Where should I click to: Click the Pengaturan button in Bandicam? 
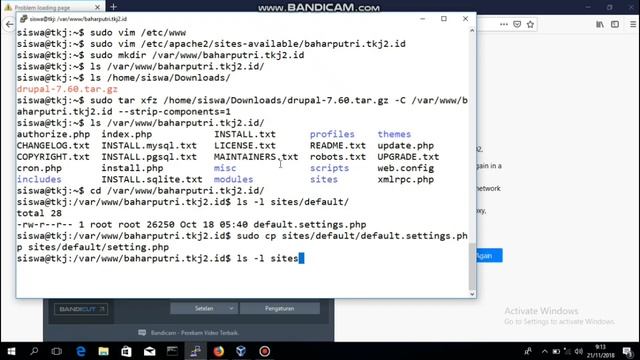(280, 309)
